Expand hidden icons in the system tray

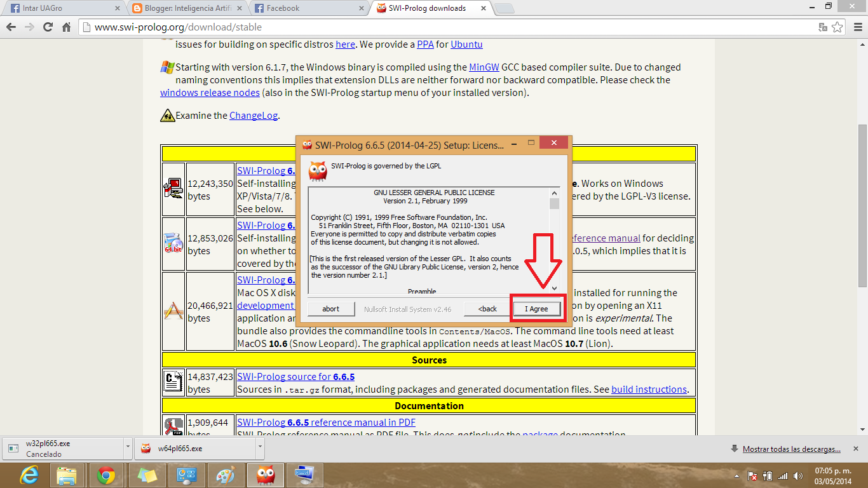[x=736, y=475]
